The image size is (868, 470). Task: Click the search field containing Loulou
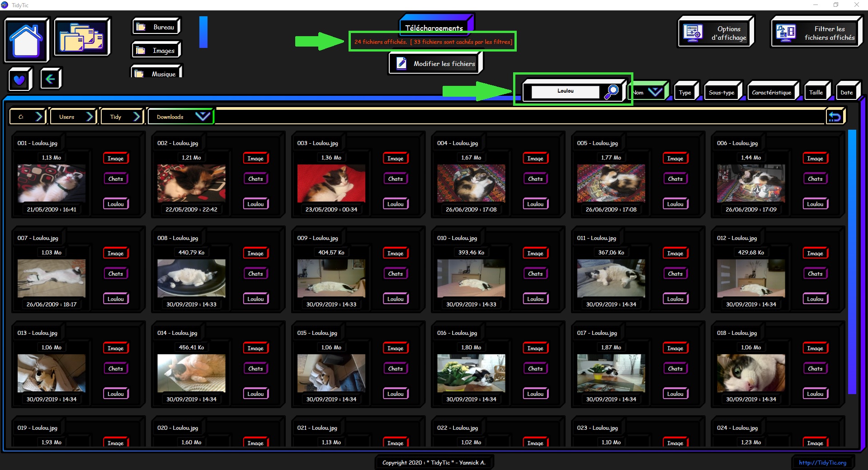[565, 92]
